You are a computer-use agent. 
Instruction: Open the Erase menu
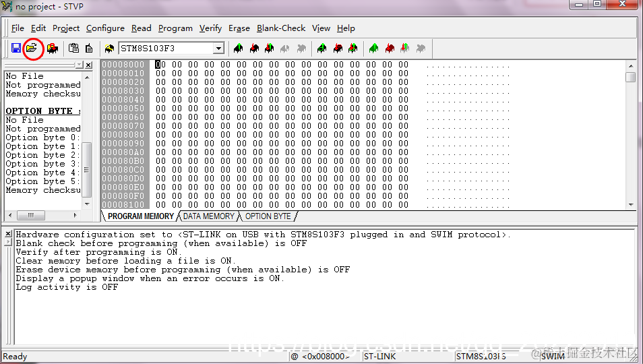tap(239, 28)
